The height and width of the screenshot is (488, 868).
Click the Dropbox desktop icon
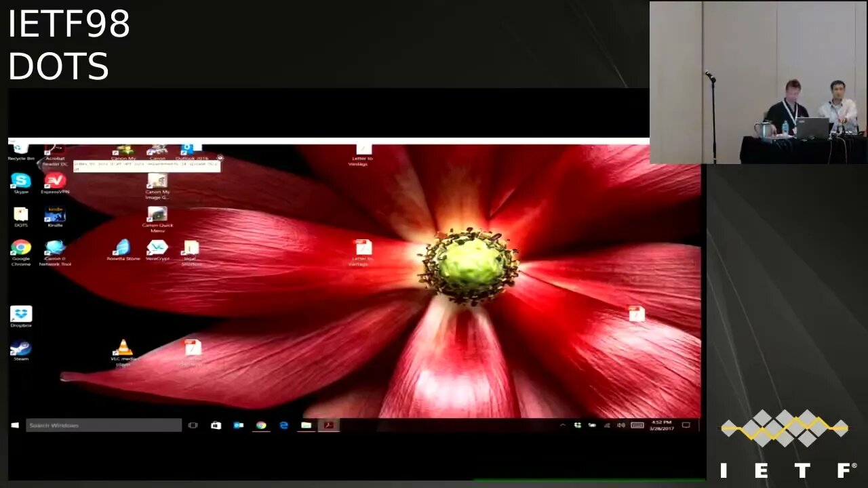pyautogui.click(x=21, y=317)
